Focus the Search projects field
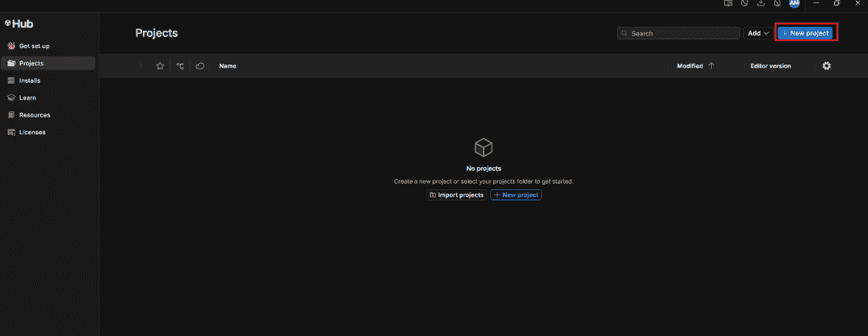 click(679, 33)
